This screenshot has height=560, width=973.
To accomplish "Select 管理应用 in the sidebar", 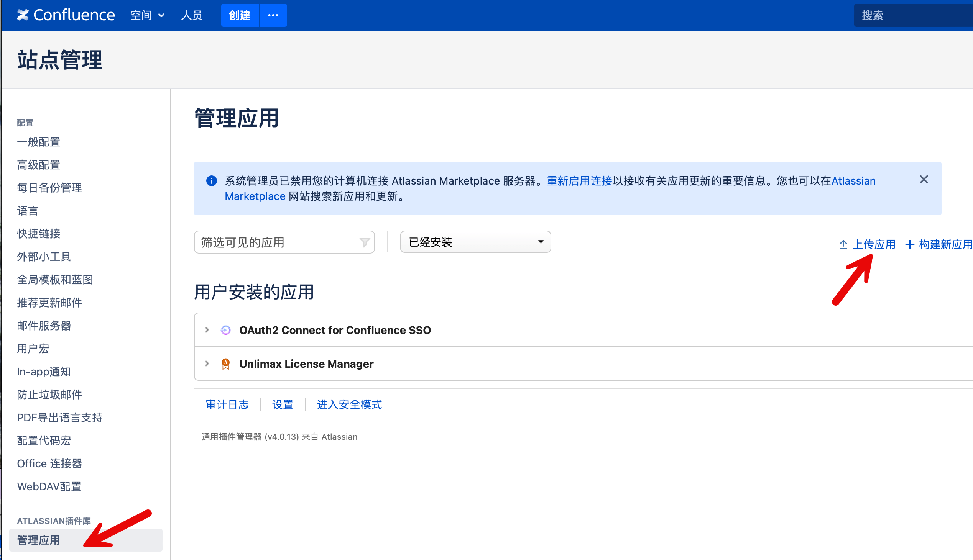I will pos(38,540).
